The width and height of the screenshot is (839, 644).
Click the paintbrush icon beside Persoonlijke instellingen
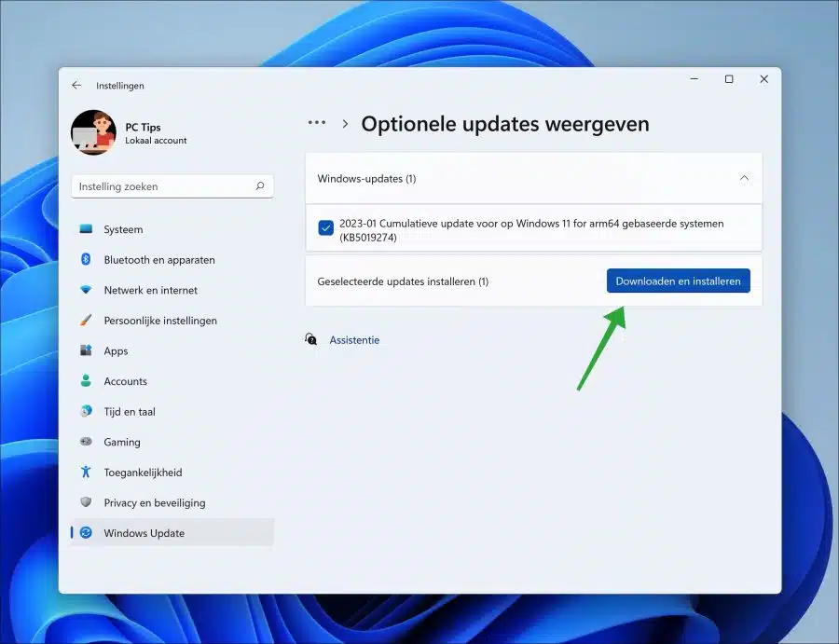coord(86,321)
